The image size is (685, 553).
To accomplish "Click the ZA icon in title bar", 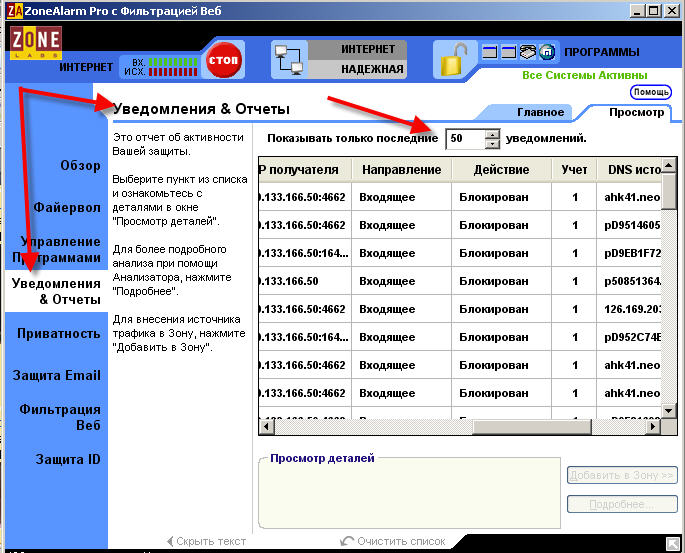I will point(15,10).
